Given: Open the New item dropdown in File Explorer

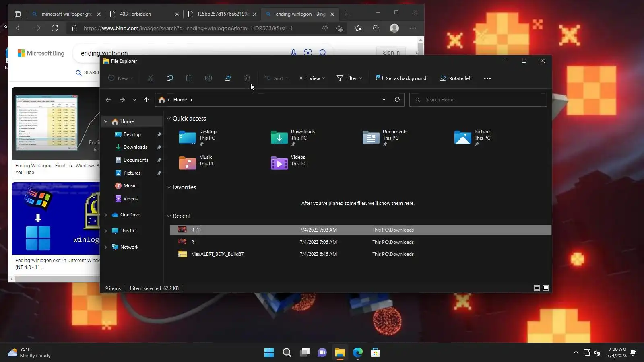Looking at the screenshot, I should point(120,78).
